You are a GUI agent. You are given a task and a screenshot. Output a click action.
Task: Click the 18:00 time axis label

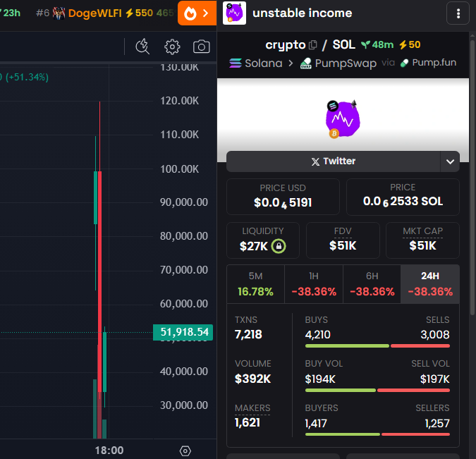click(x=109, y=451)
